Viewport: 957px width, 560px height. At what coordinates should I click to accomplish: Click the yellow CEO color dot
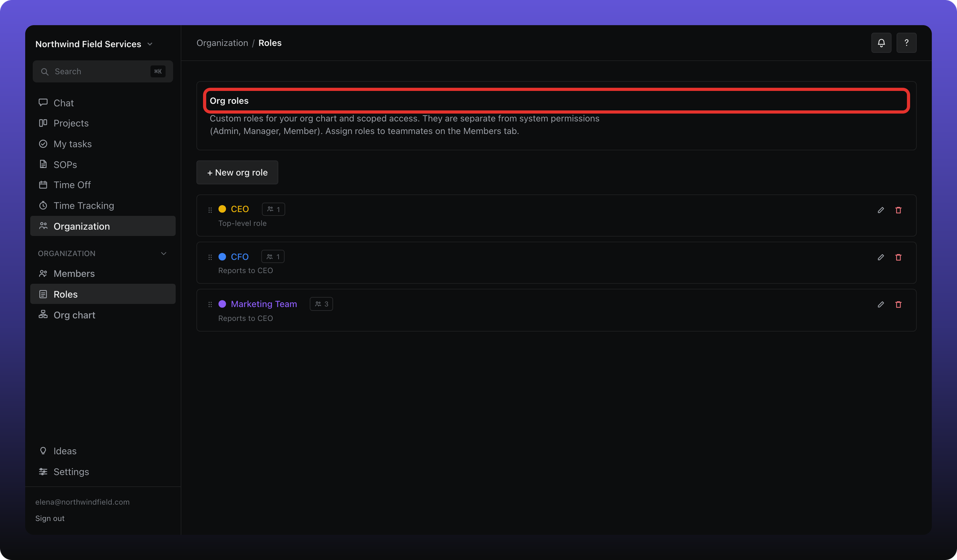point(222,209)
